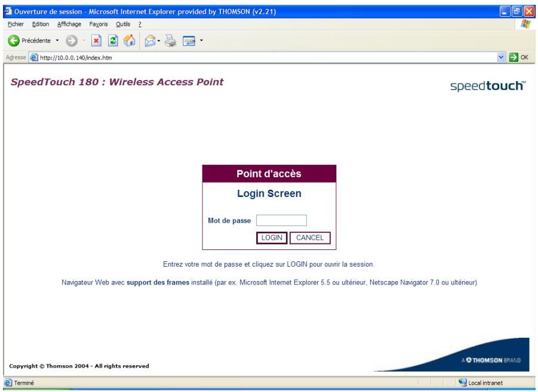
Task: Click the 'Terminé' status bar text
Action: click(24, 382)
